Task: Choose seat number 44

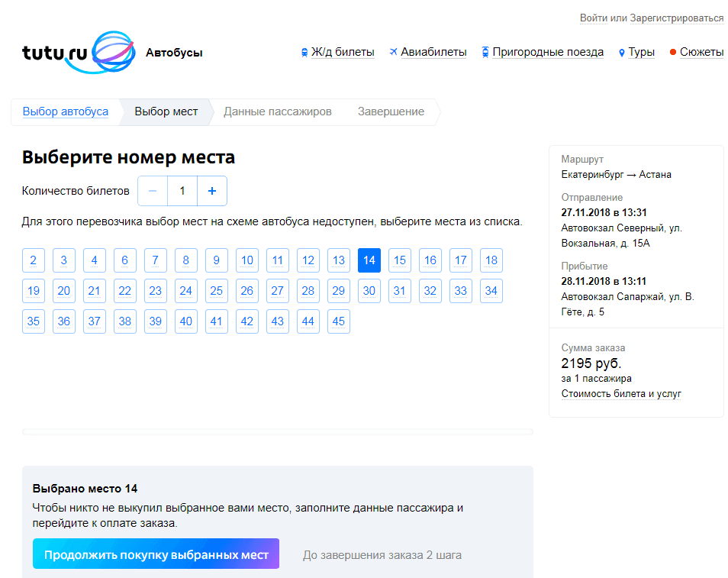Action: (x=308, y=321)
